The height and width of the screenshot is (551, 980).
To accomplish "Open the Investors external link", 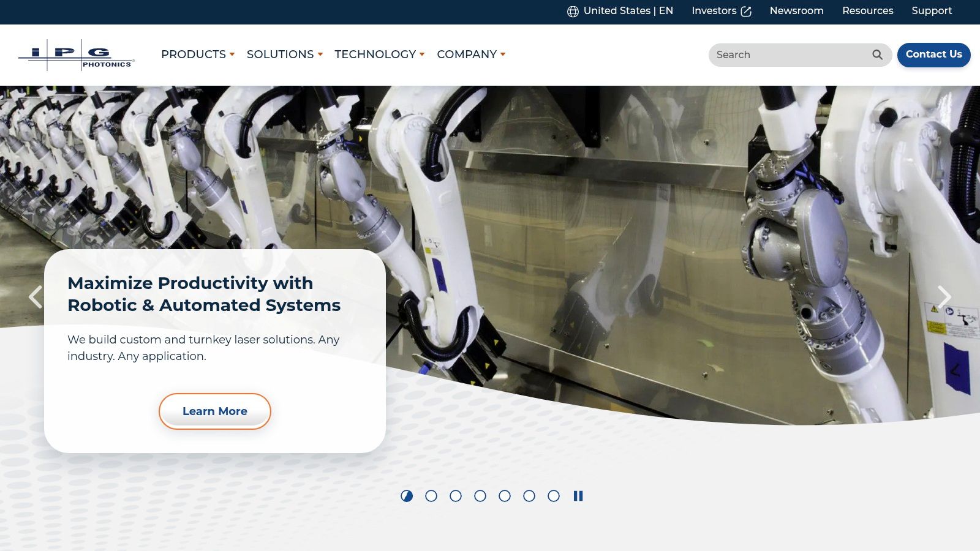I will tap(722, 11).
